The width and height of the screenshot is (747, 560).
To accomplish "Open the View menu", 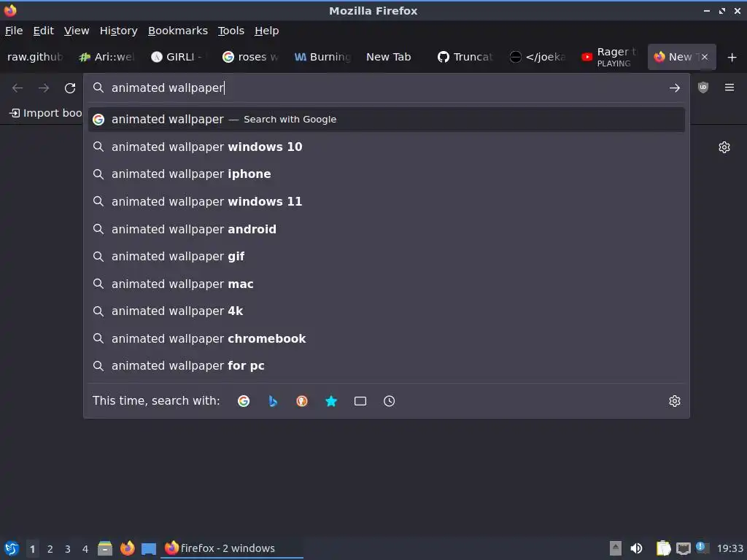I will coord(77,31).
